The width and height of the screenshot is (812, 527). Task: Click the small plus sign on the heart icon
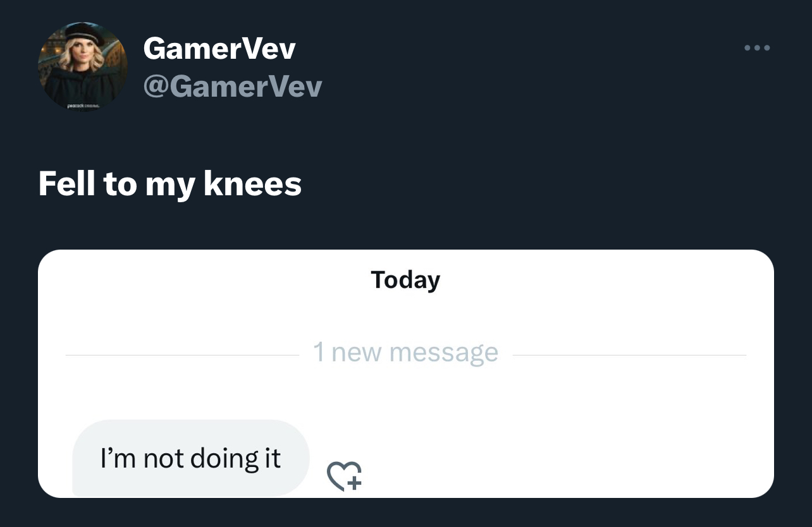pyautogui.click(x=354, y=483)
